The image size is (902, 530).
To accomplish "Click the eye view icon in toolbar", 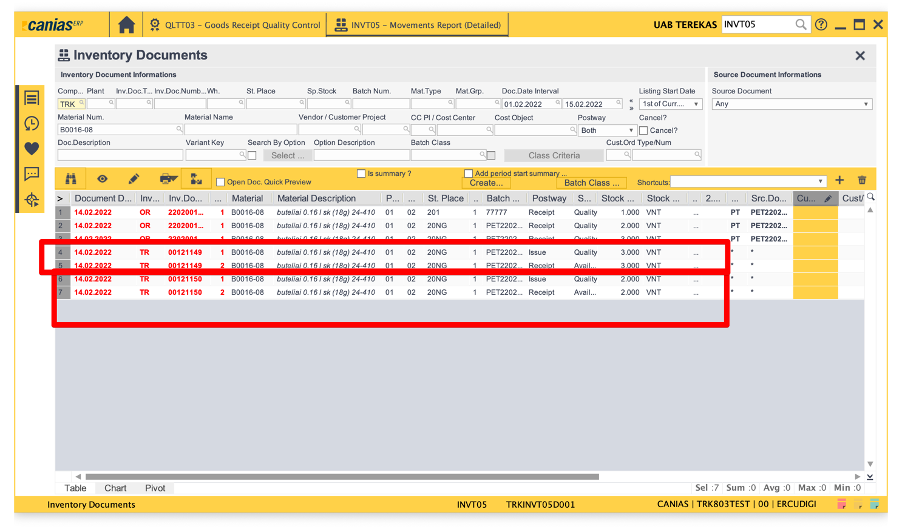I will click(x=102, y=179).
